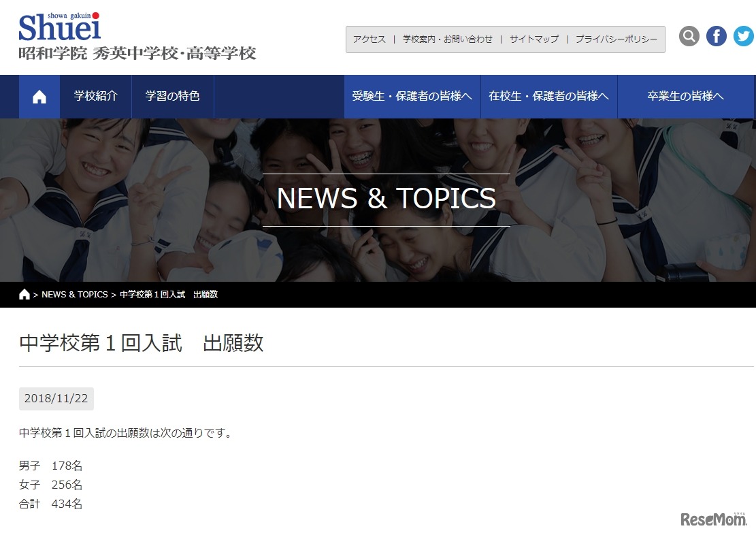Select 在校生・保護者の皆様へ navigation tab
Viewport: 756px width, 535px height.
coord(550,96)
